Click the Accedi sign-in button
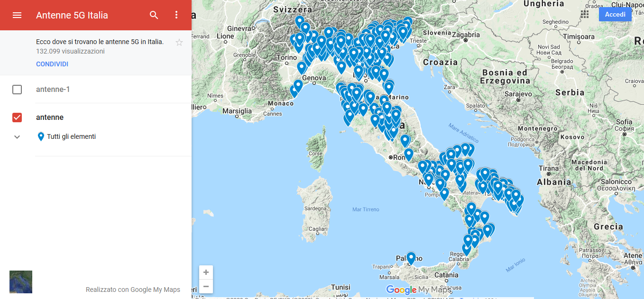Screen dimensions: 644x299 (615, 14)
